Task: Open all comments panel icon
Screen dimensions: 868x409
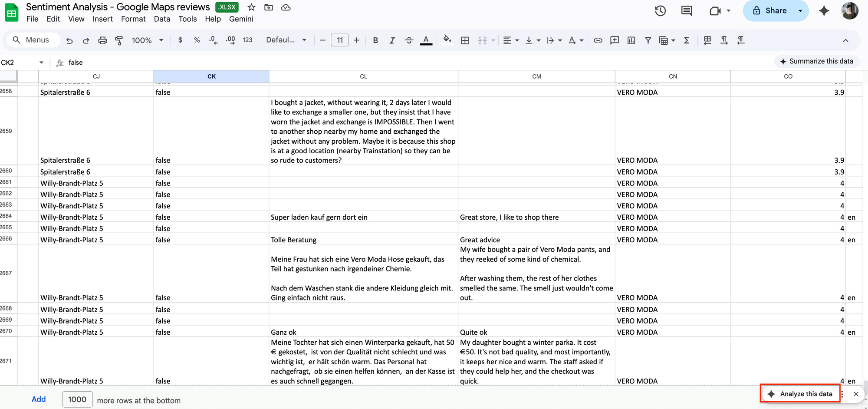Action: tap(687, 11)
